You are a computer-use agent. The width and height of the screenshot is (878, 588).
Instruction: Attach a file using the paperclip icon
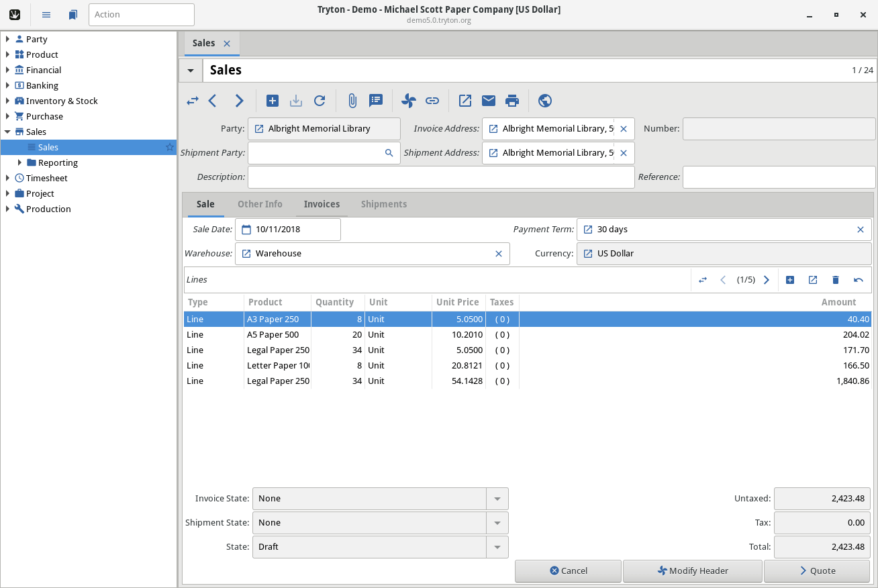coord(352,100)
